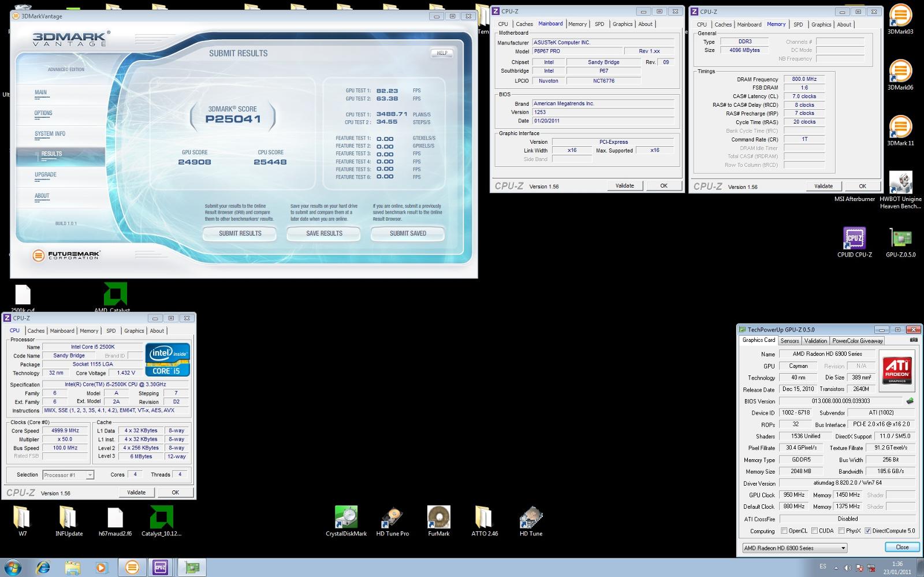924x577 pixels.
Task: Click the taskbar clock showing 1:36
Action: (x=897, y=568)
